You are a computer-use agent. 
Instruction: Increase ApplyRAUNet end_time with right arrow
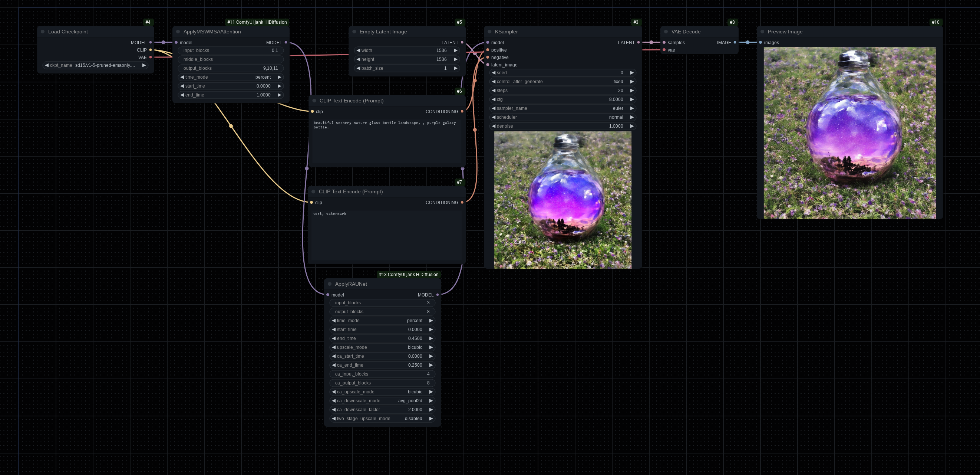pos(431,338)
